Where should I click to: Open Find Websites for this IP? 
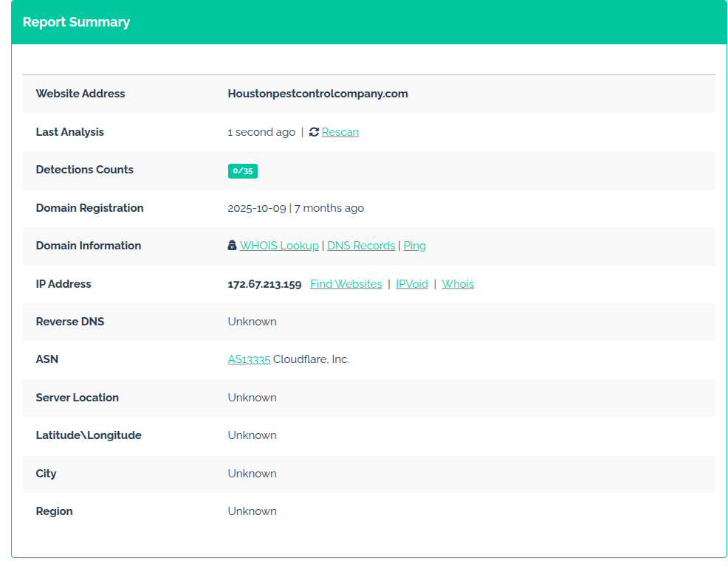coord(346,284)
